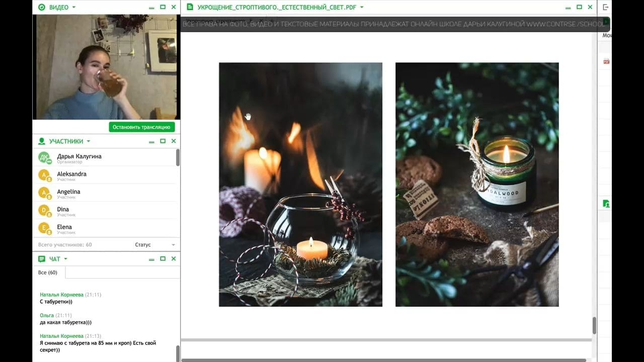The image size is (644, 362).
Task: Maximize the ВИДЕО panel
Action: 163,7
